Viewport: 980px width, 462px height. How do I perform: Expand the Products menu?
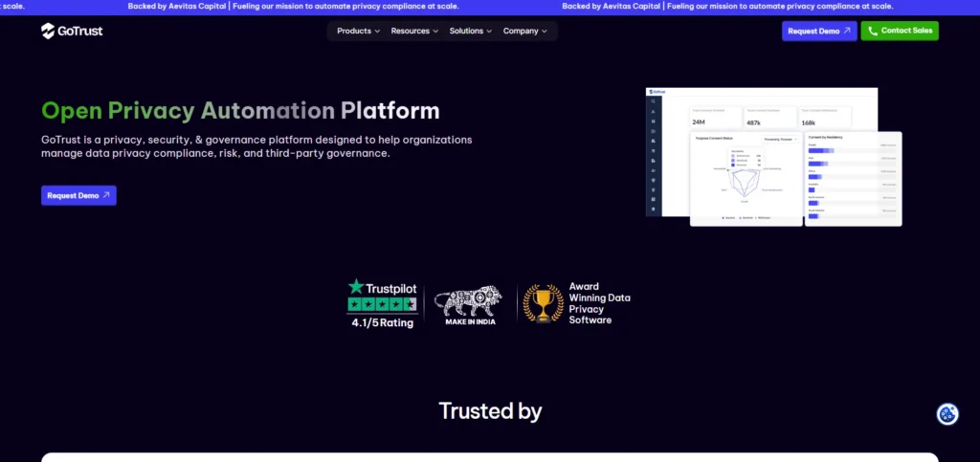click(358, 31)
